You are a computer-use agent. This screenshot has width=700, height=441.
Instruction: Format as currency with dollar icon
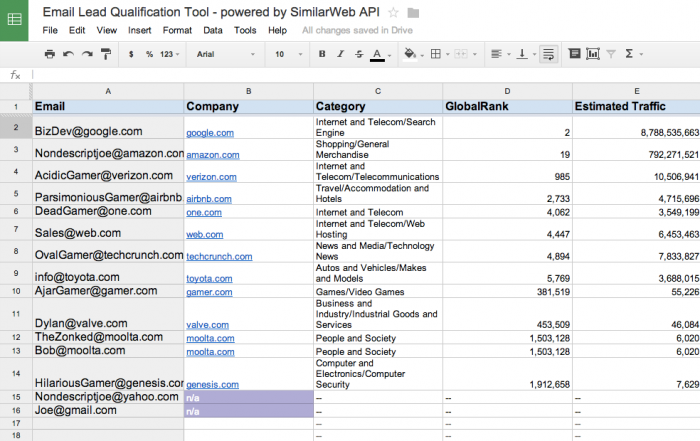[131, 54]
